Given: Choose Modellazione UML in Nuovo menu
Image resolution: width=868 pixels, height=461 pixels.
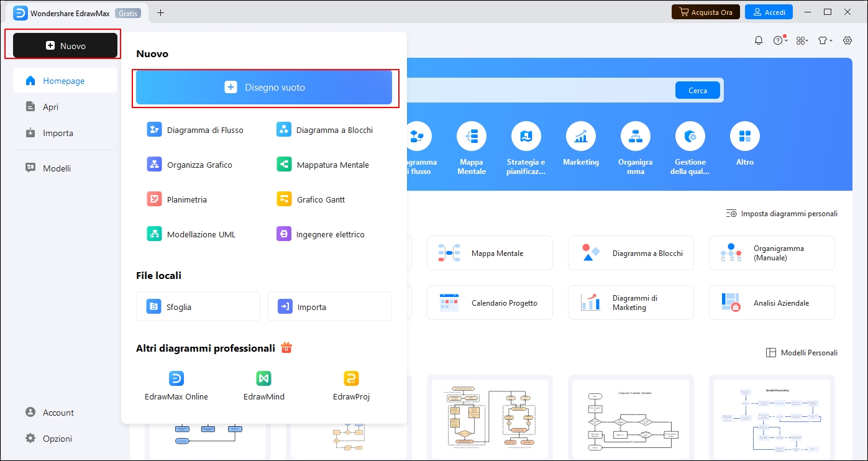Looking at the screenshot, I should 192,234.
